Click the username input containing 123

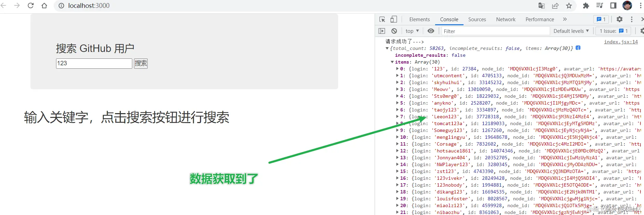tap(94, 63)
